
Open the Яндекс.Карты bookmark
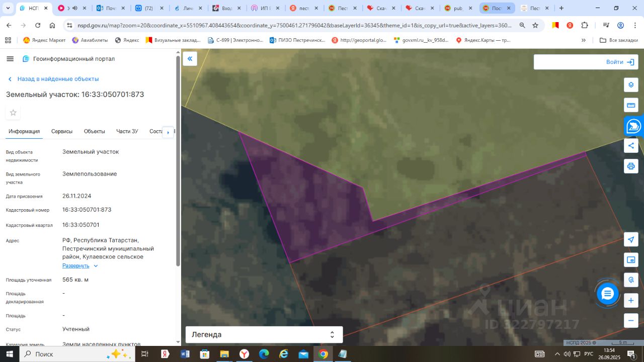(x=483, y=40)
